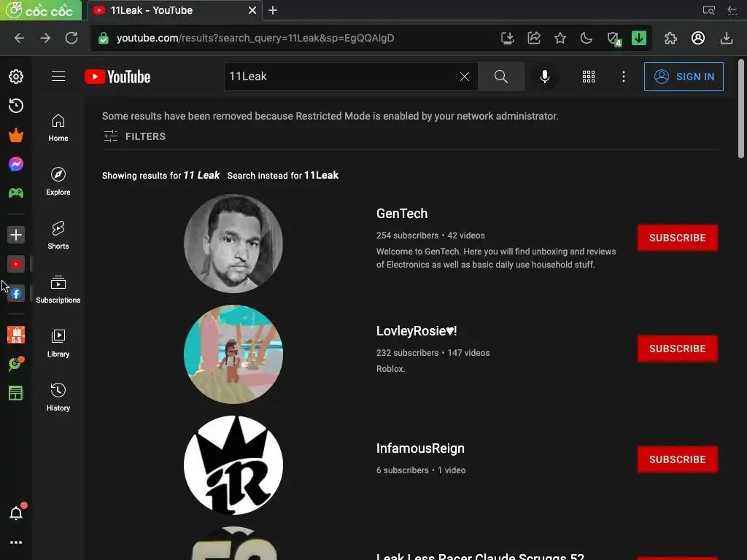Click the share page icon
The width and height of the screenshot is (747, 560).
click(534, 38)
